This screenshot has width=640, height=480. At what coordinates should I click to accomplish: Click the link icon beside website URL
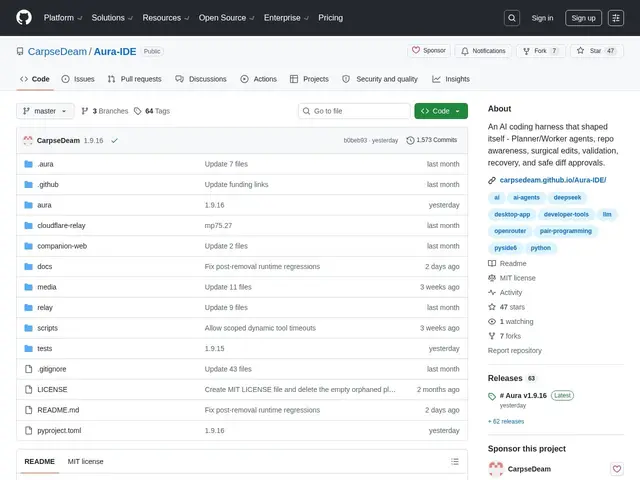pyautogui.click(x=492, y=180)
